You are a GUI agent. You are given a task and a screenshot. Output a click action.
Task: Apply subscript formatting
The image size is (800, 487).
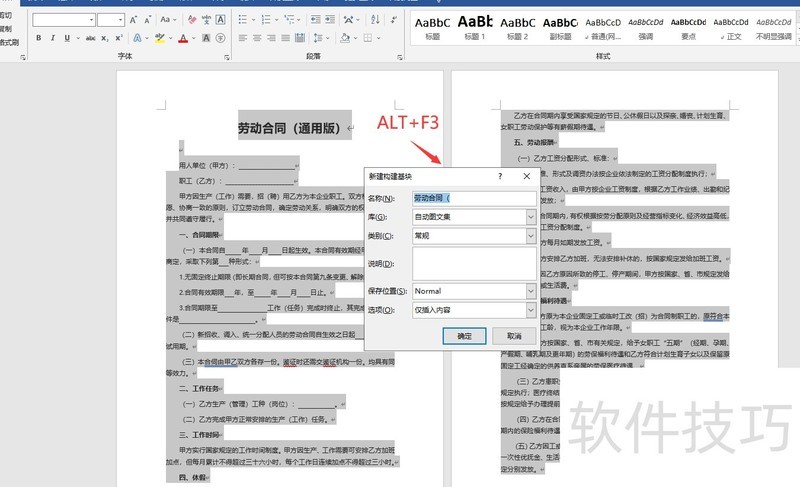click(107, 38)
